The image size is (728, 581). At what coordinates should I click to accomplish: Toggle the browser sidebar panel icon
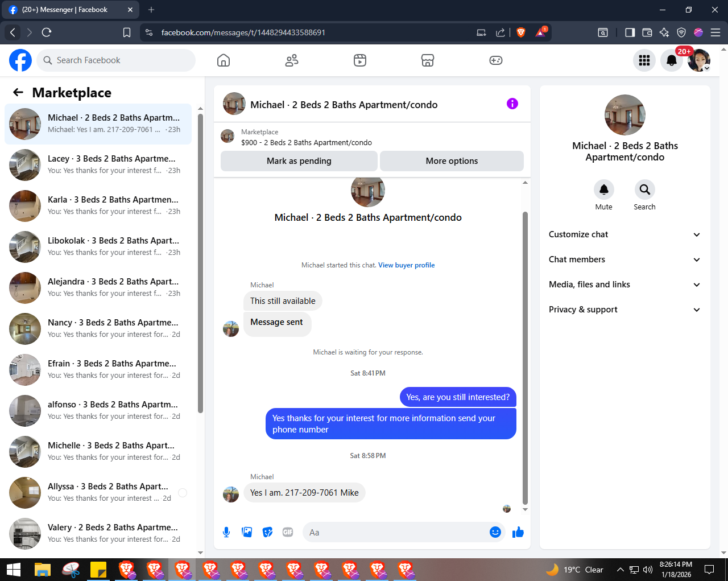[630, 32]
